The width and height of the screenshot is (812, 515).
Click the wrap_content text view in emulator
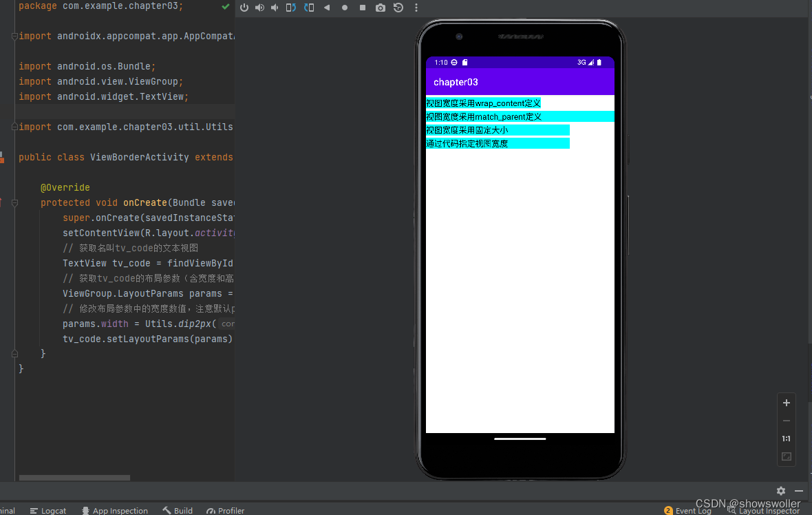tap(483, 103)
